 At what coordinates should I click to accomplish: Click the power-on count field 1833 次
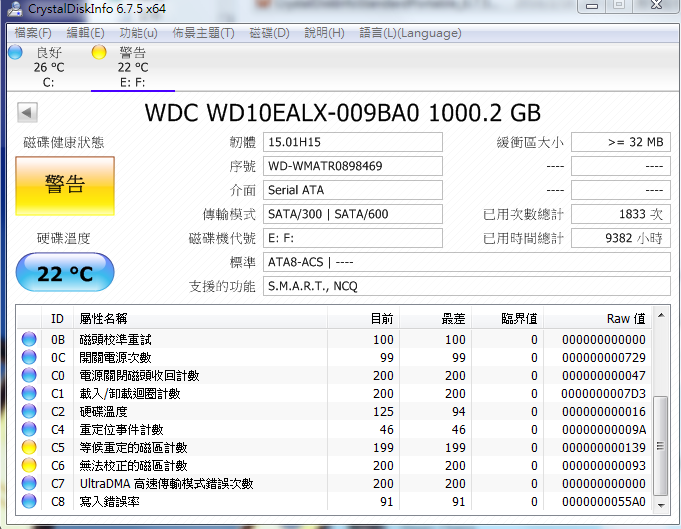tap(621, 214)
